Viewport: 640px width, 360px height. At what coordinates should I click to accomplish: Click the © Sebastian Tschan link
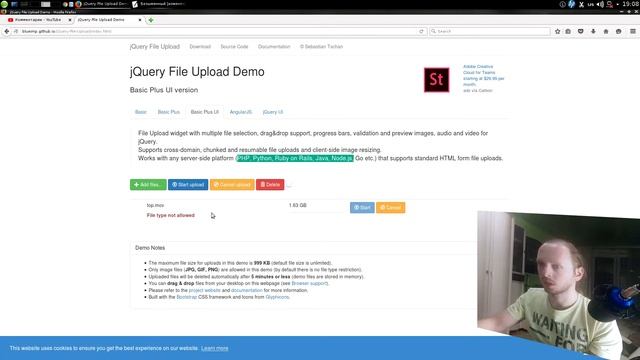pos(321,47)
